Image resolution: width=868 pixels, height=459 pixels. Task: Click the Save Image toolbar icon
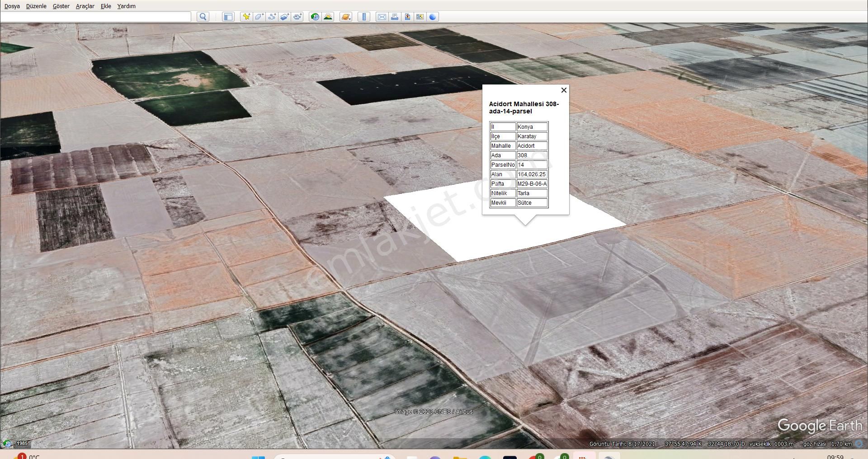407,17
